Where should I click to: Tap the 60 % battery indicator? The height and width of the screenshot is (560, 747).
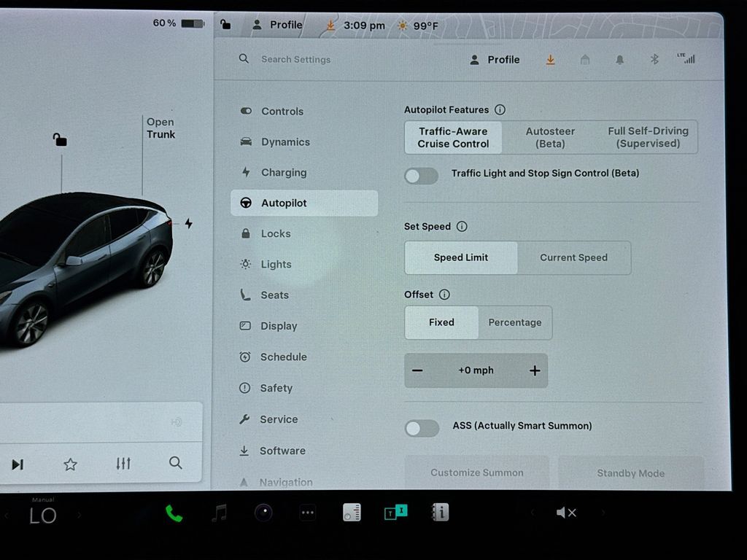(x=179, y=23)
